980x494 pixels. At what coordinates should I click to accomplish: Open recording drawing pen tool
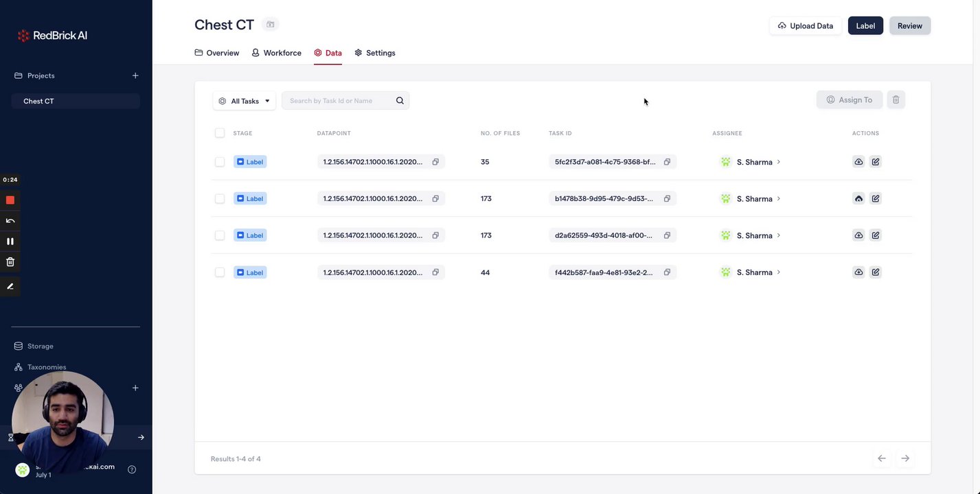click(x=10, y=286)
